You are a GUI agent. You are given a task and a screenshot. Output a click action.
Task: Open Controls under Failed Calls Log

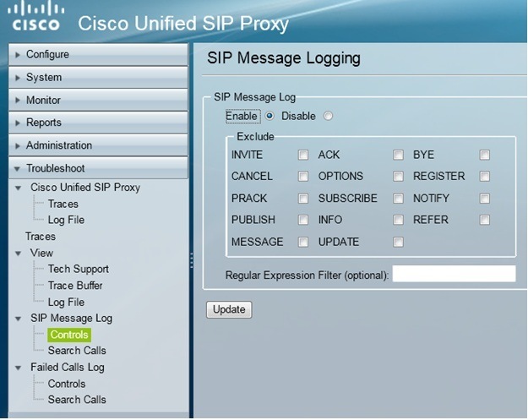click(x=67, y=384)
